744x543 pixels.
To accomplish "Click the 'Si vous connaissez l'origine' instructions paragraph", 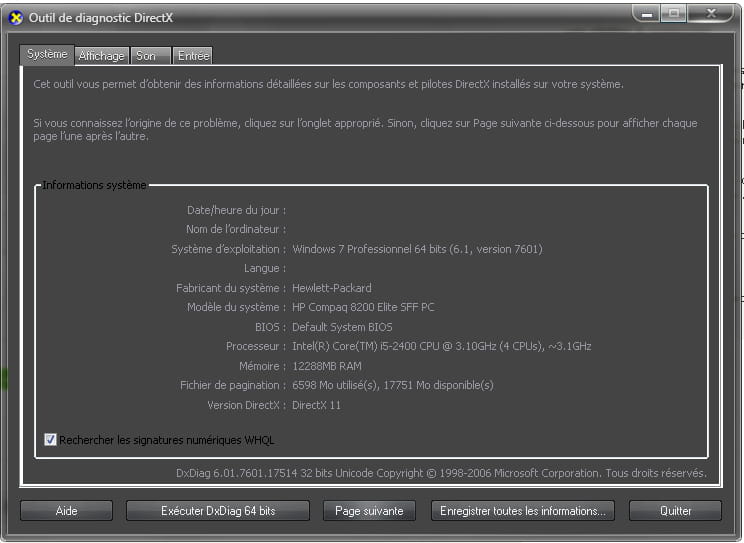I will coord(365,130).
